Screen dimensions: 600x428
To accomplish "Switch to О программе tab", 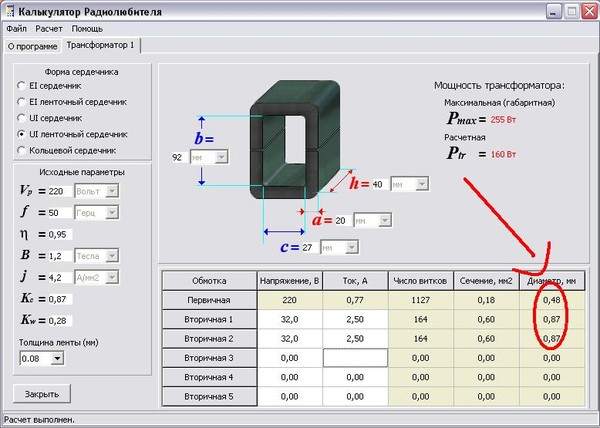I will click(x=31, y=46).
